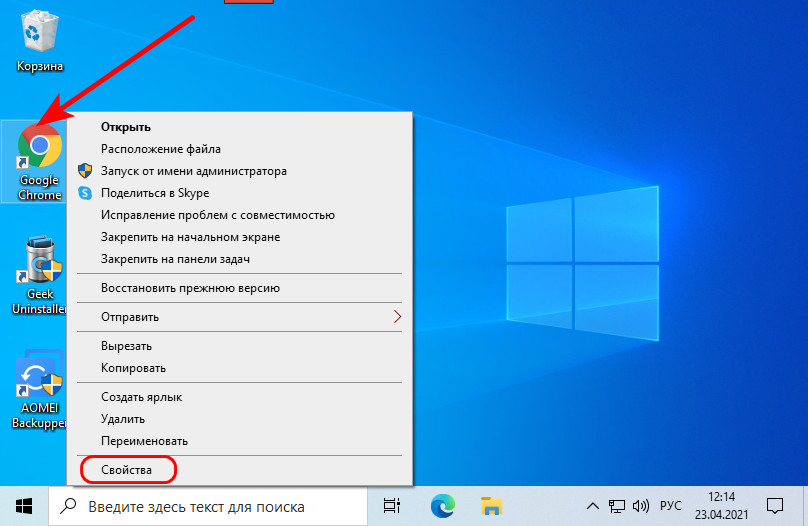
Task: Open the Windows Start menu
Action: pyautogui.click(x=24, y=505)
